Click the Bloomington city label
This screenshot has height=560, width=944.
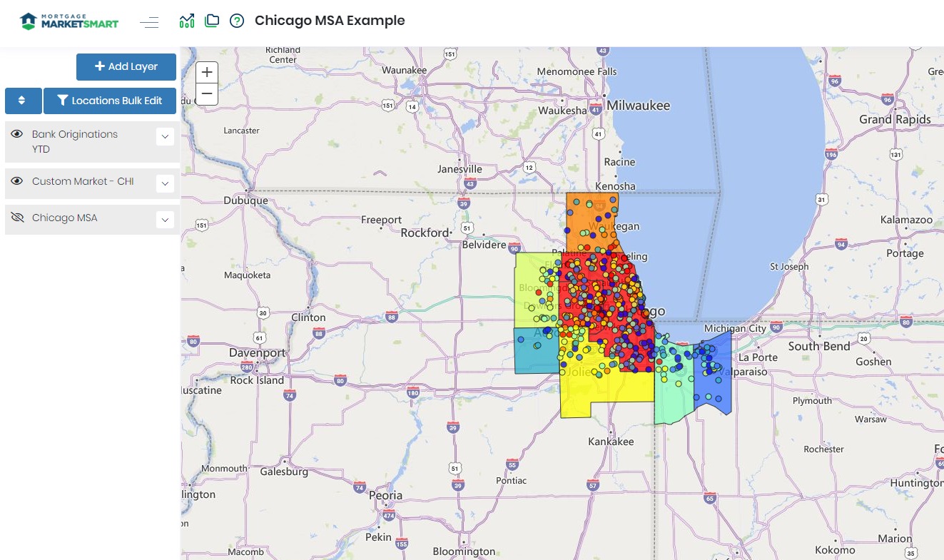(x=464, y=551)
